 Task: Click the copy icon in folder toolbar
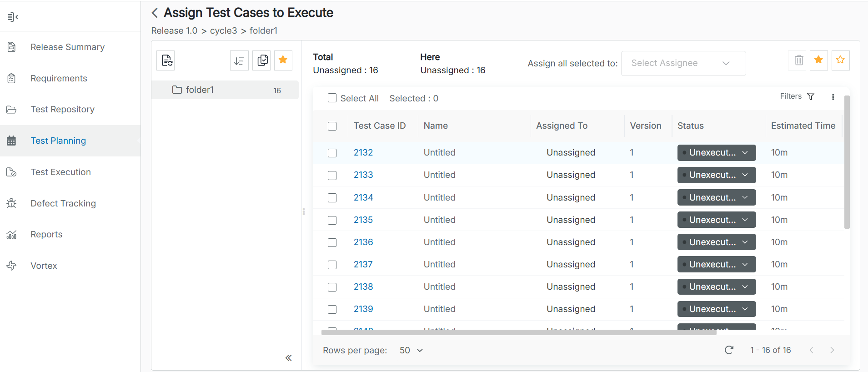pos(262,60)
